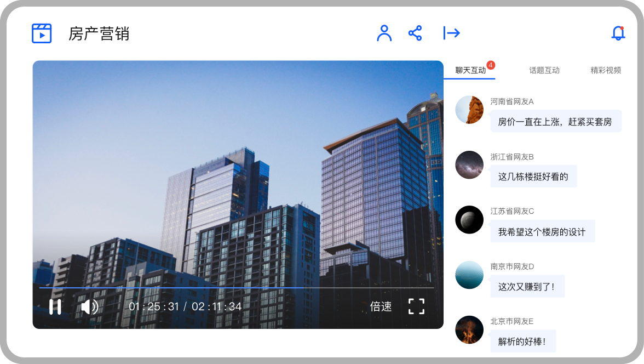Click avatar of 南京市网友D
Viewport: 644px width, 364px height.
(469, 275)
